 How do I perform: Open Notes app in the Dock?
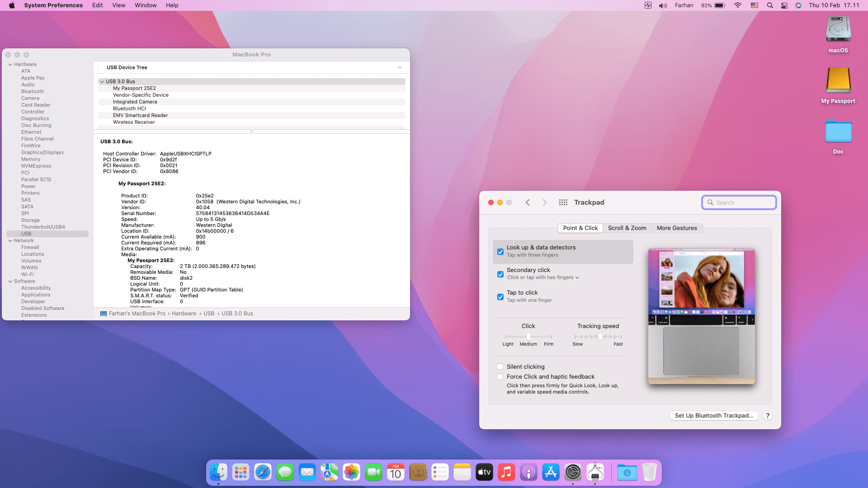(462, 472)
